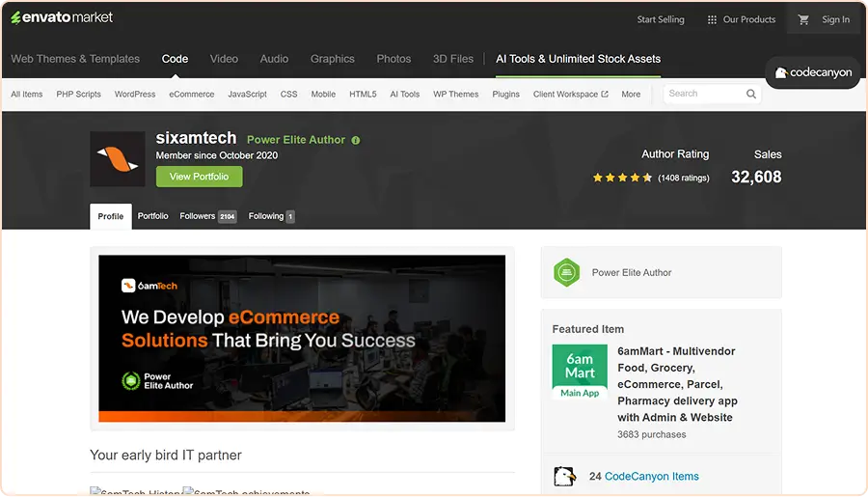Open PHP Scripts subcategory
Image resolution: width=868 pixels, height=497 pixels.
pos(79,95)
